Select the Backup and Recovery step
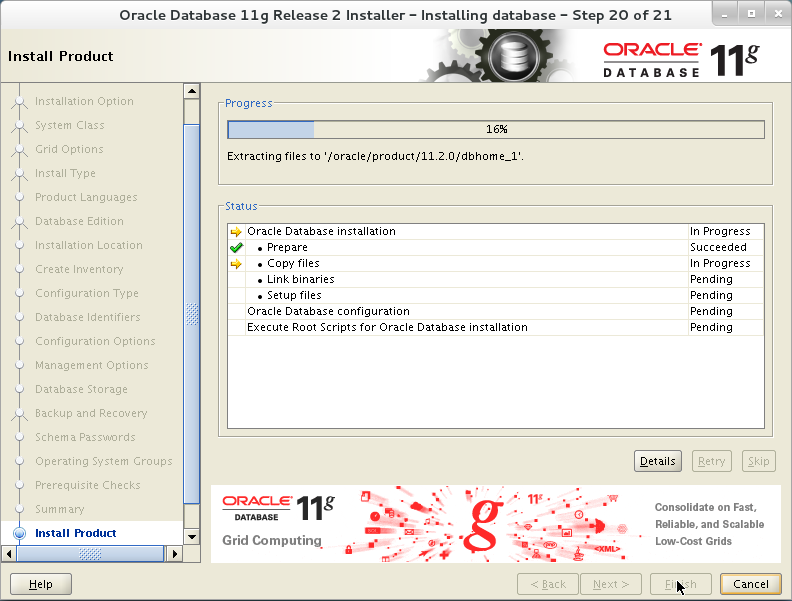This screenshot has height=601, width=792. [x=91, y=413]
